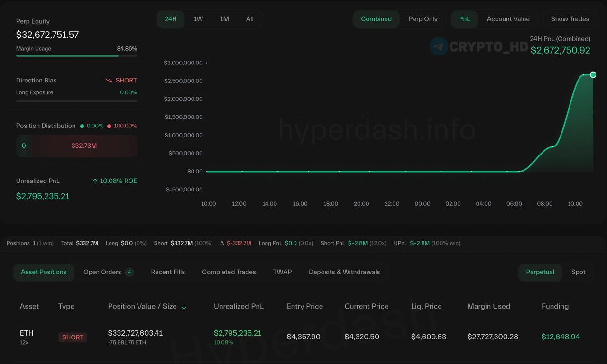Viewport: 607px width, 364px height.
Task: Select the 1M time range
Action: (x=224, y=19)
